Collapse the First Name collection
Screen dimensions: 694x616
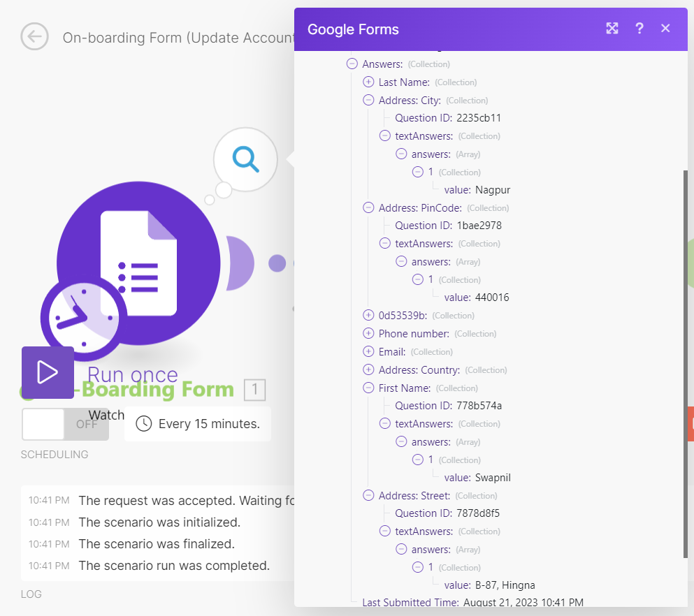click(x=368, y=388)
